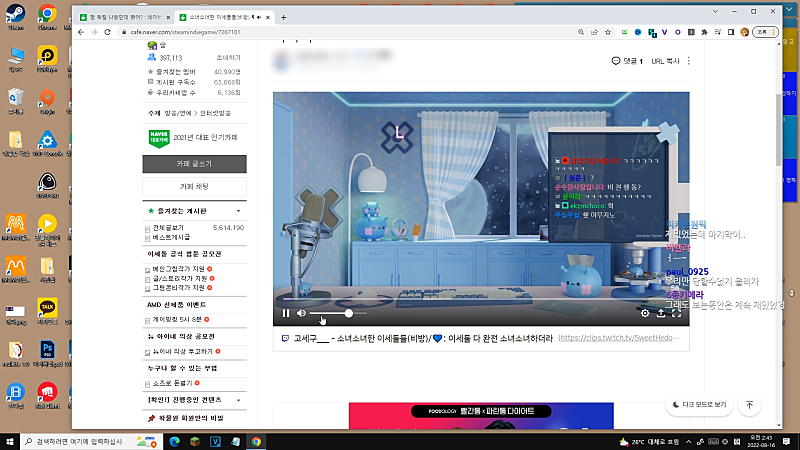This screenshot has width=800, height=450.
Task: Open the 전체글보기 board link
Action: click(x=168, y=228)
